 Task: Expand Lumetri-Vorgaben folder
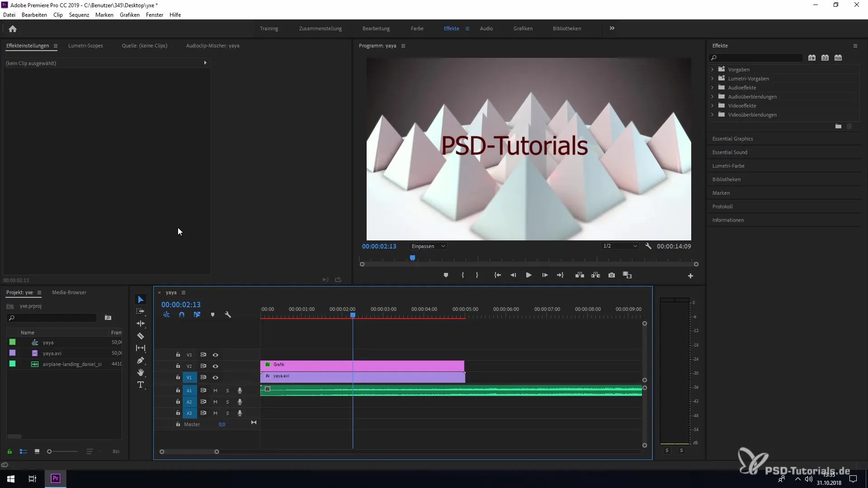(x=712, y=78)
